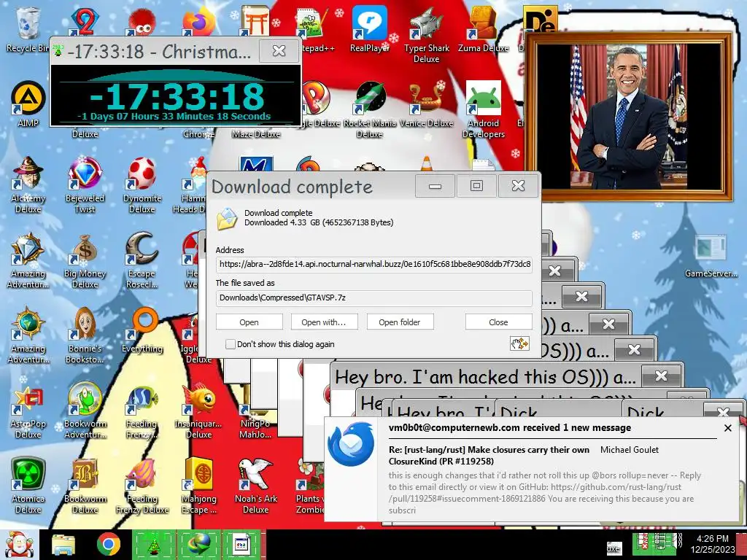Open the Firefox desktop shortcut
The image size is (747, 560).
[x=198, y=21]
